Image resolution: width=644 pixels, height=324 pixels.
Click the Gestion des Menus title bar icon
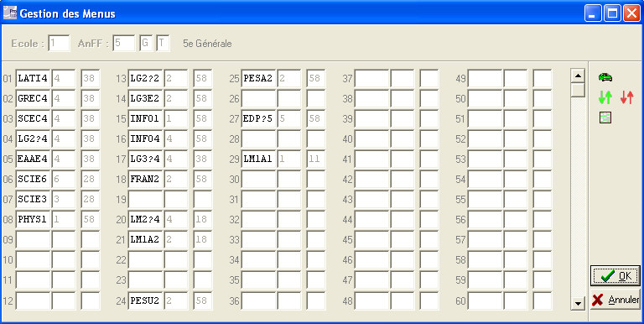coord(10,13)
